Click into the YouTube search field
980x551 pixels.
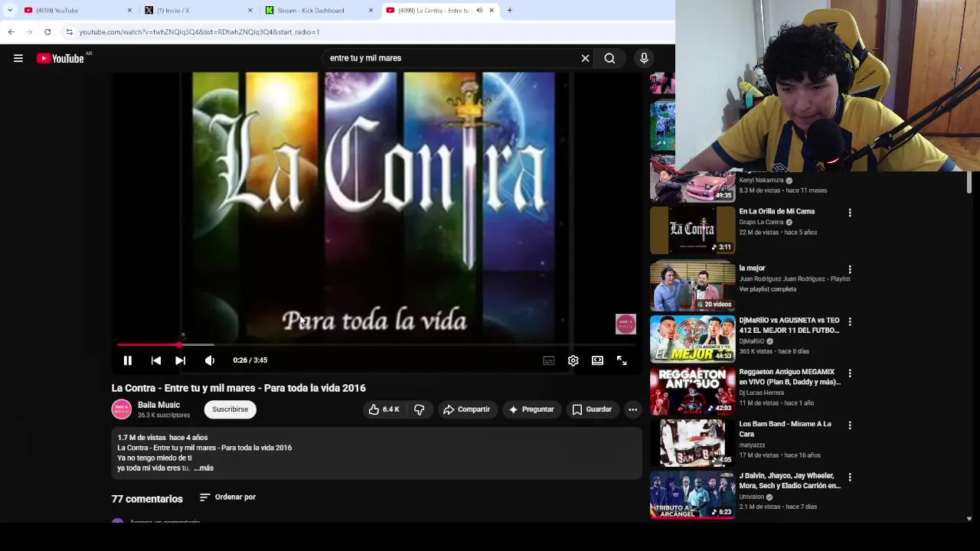(x=452, y=58)
